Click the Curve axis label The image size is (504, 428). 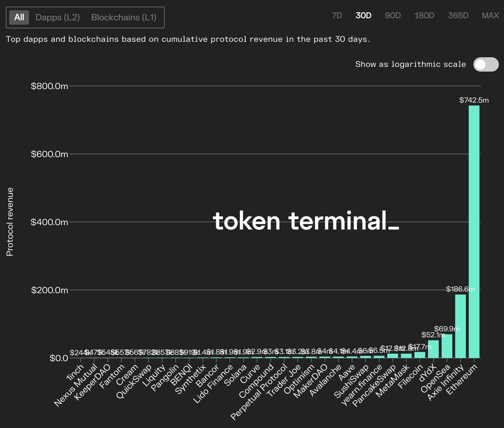[x=250, y=374]
